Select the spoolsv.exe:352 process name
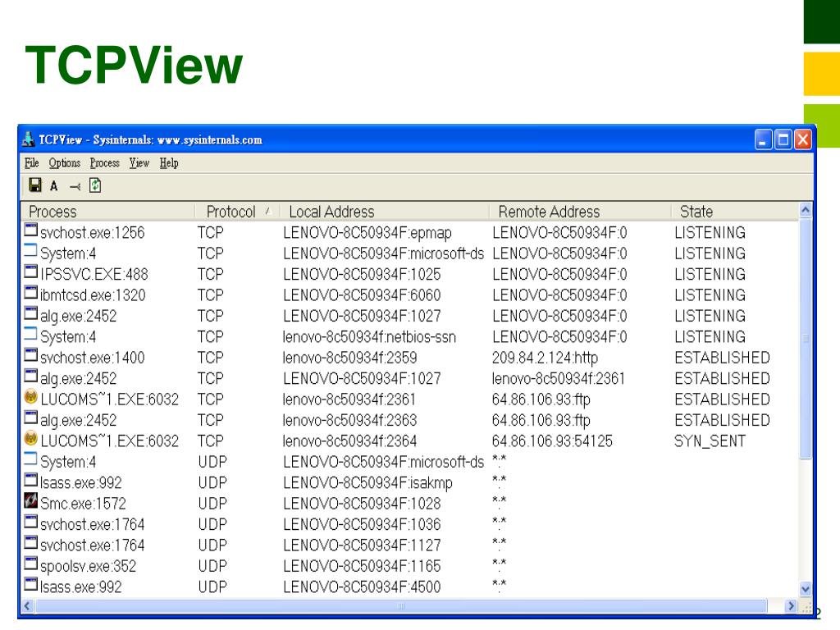 click(89, 566)
